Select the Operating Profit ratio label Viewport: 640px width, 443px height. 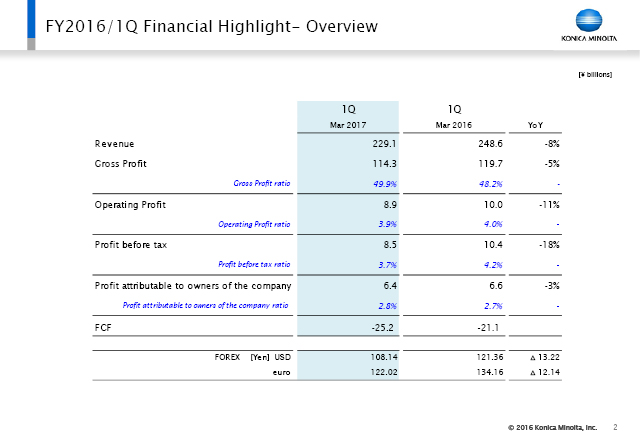pos(254,224)
